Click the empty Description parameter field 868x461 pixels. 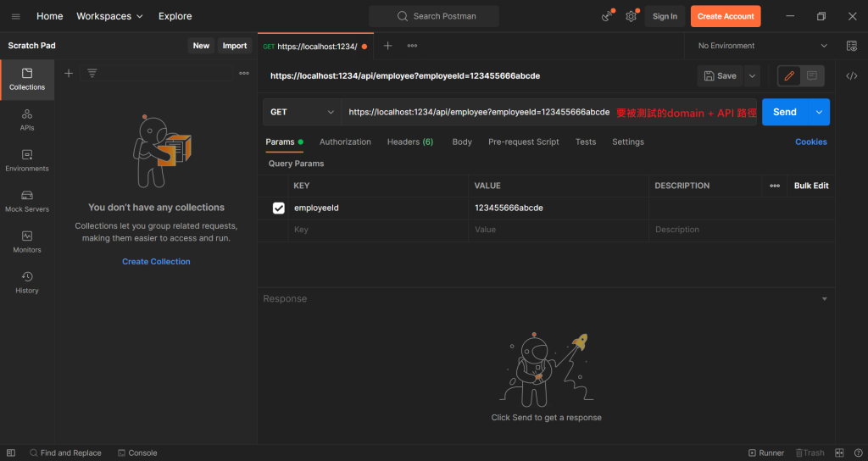tap(742, 230)
